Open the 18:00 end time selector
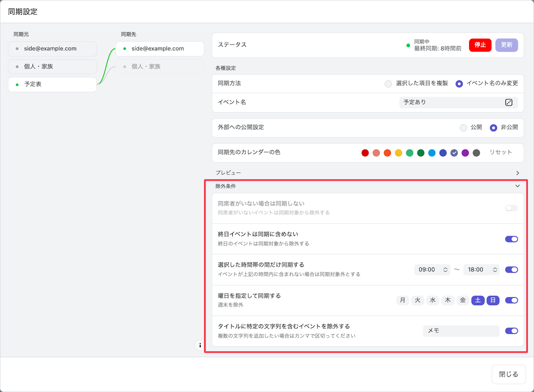 click(x=481, y=270)
